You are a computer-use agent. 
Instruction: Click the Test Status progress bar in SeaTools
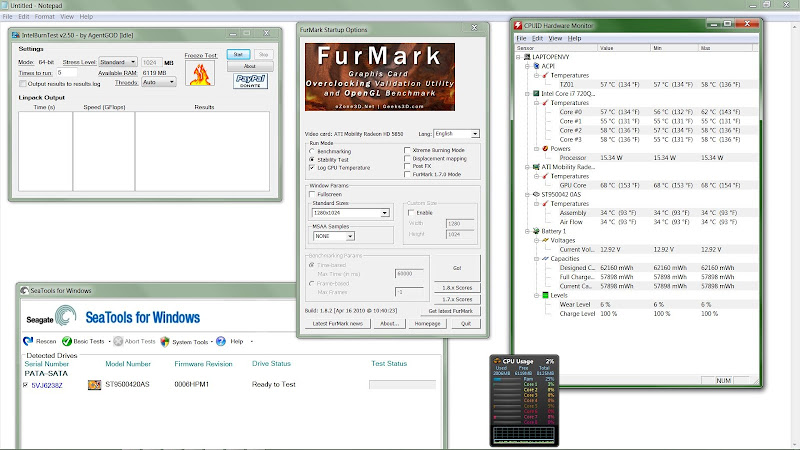(x=402, y=384)
